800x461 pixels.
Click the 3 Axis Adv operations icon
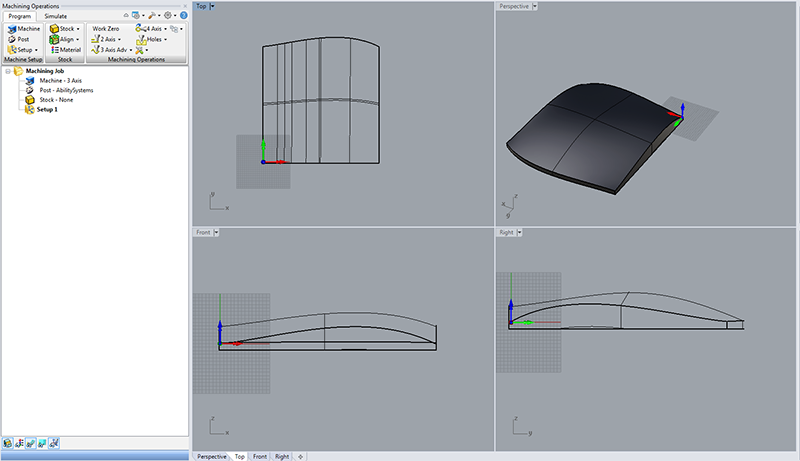[95, 49]
